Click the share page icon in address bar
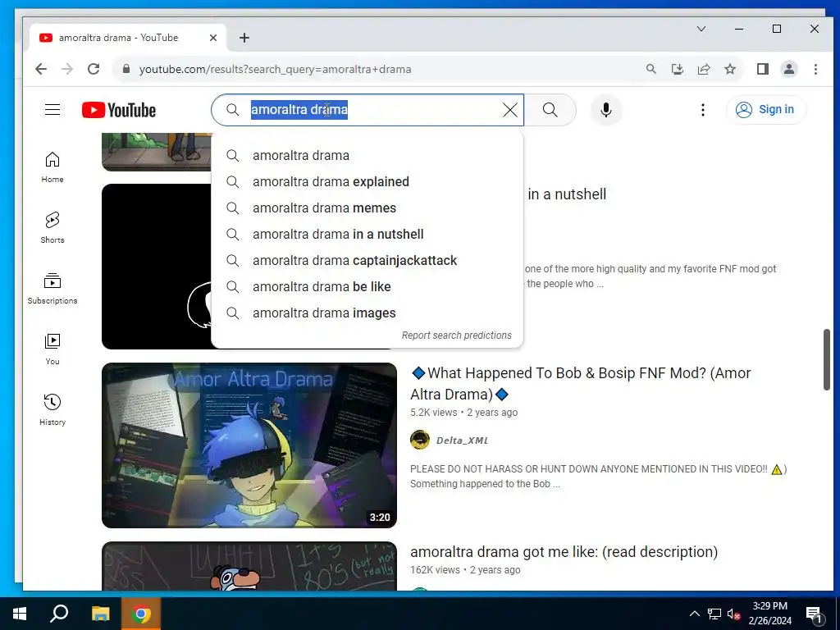This screenshot has height=630, width=840. point(703,69)
